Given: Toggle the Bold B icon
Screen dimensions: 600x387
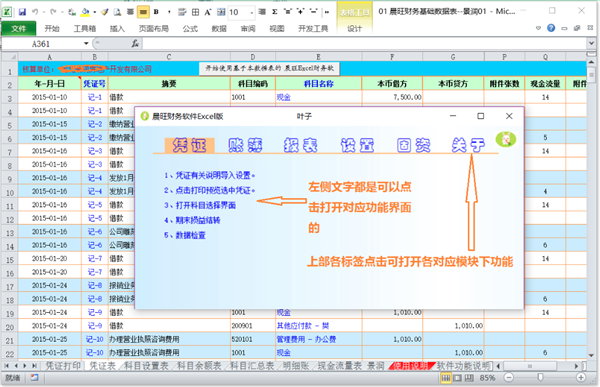Looking at the screenshot, I should [156, 12].
